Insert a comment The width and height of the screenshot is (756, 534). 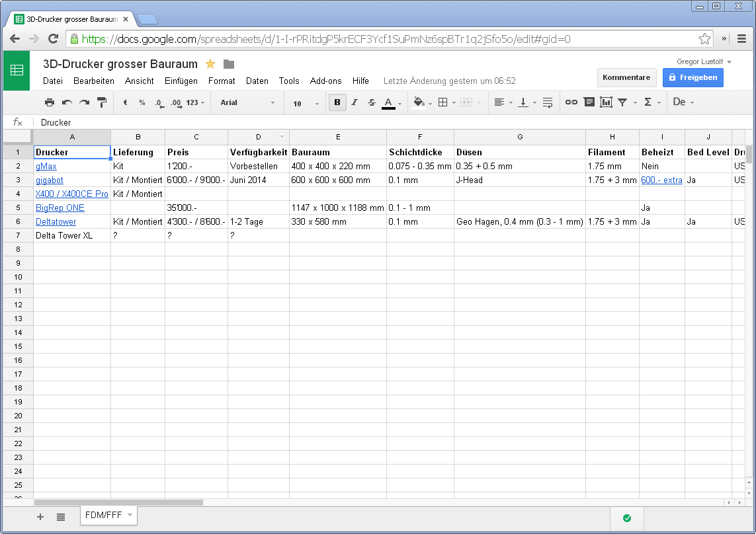click(589, 102)
